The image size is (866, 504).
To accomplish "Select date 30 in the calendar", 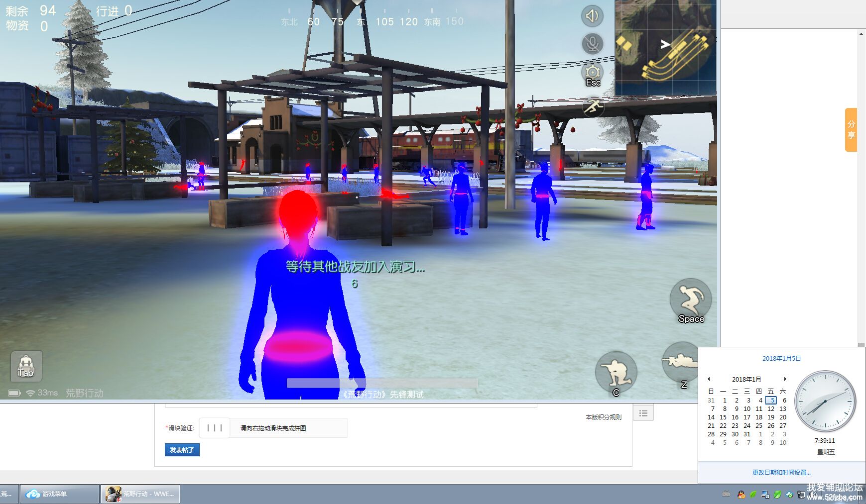I will tap(735, 434).
